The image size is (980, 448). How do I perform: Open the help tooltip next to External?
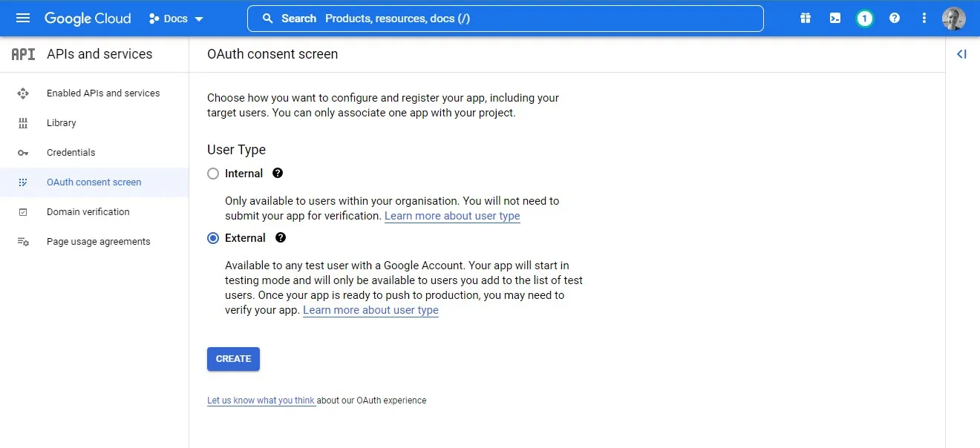coord(280,237)
